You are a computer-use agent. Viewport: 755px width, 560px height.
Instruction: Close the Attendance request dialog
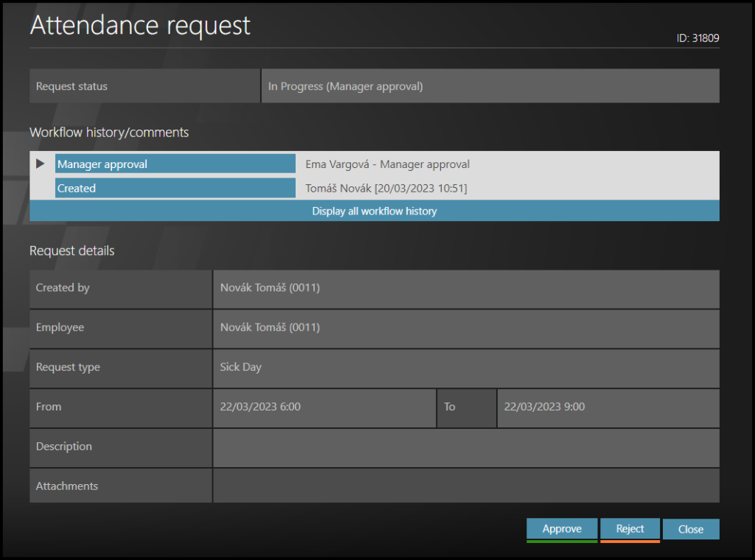(x=691, y=529)
